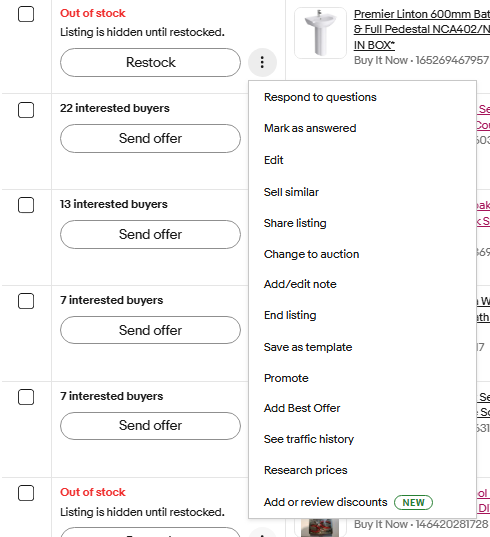490x537 pixels.
Task: Open Premier Linton 600mm listing title link
Action: [422, 29]
